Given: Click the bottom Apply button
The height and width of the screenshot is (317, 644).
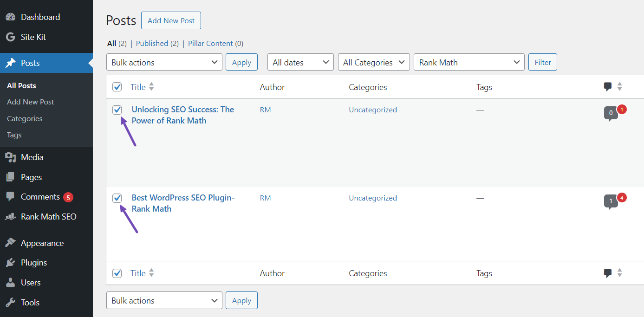Looking at the screenshot, I should 241,300.
